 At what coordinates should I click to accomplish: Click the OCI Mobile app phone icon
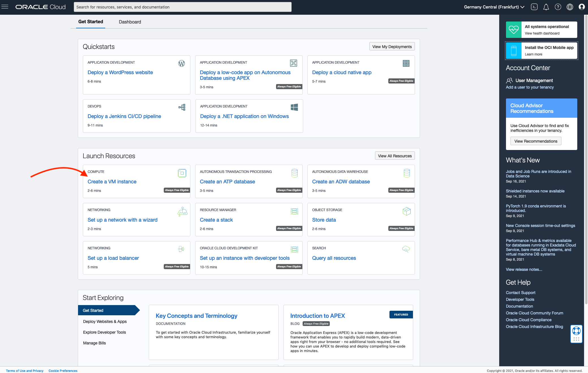[x=513, y=51]
